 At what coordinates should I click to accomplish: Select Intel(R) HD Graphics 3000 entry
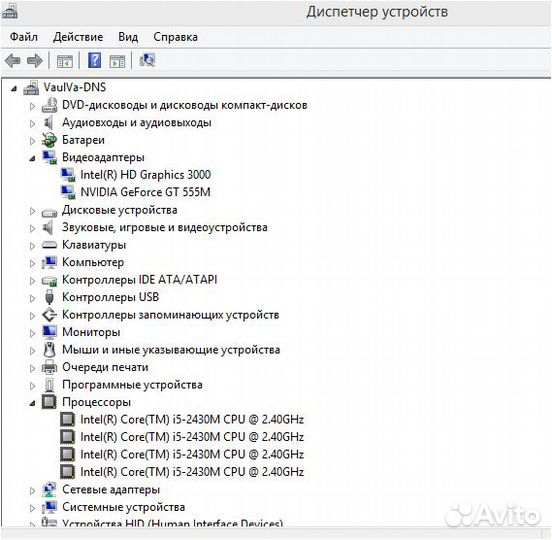coord(145,175)
